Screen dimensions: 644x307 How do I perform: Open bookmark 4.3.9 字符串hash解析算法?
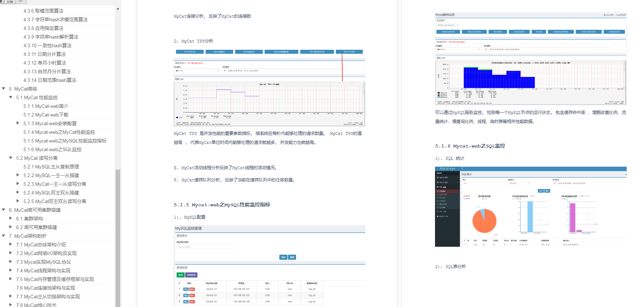(x=51, y=37)
